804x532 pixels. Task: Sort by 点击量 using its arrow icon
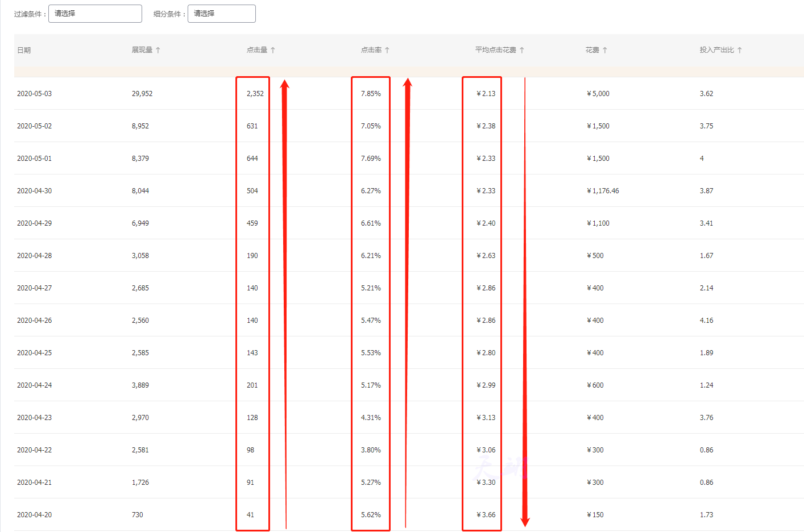pos(273,50)
